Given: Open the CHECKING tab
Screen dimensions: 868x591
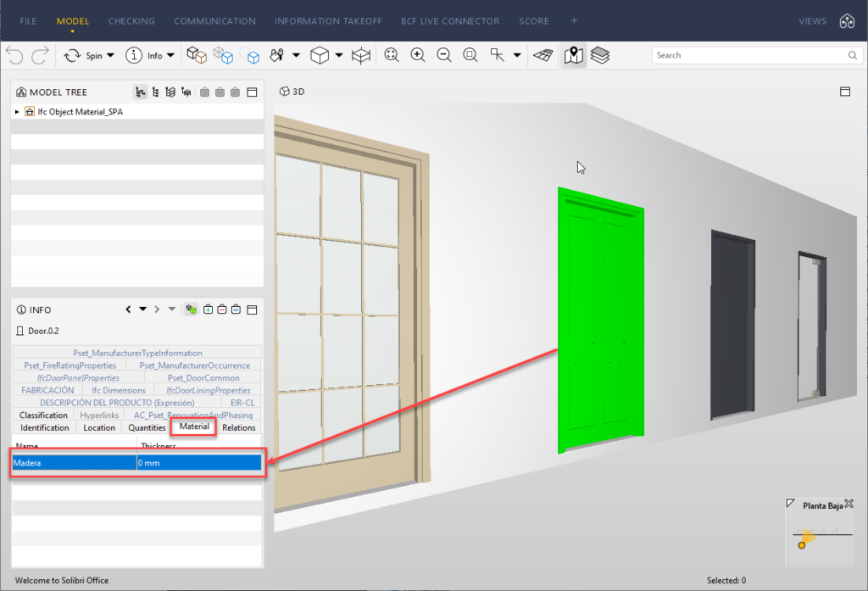Looking at the screenshot, I should 131,20.
